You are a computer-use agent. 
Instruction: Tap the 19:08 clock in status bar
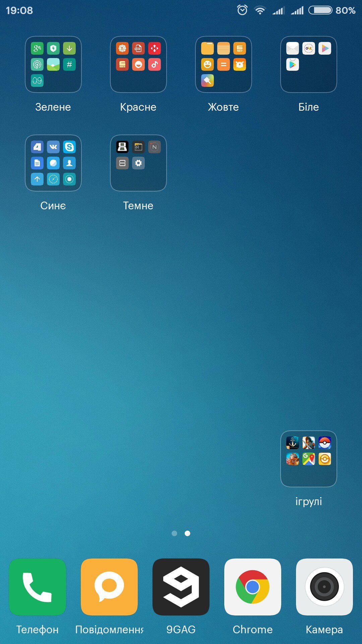(19, 10)
